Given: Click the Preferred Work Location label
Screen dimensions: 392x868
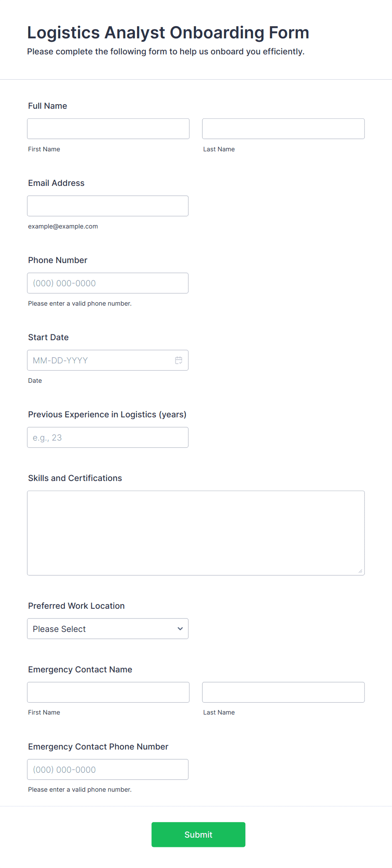Looking at the screenshot, I should tap(76, 606).
